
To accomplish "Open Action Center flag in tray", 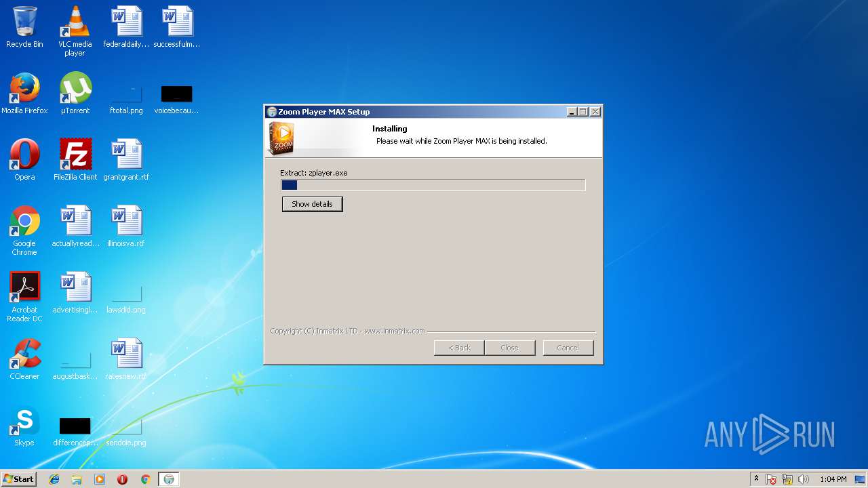I will (x=772, y=479).
